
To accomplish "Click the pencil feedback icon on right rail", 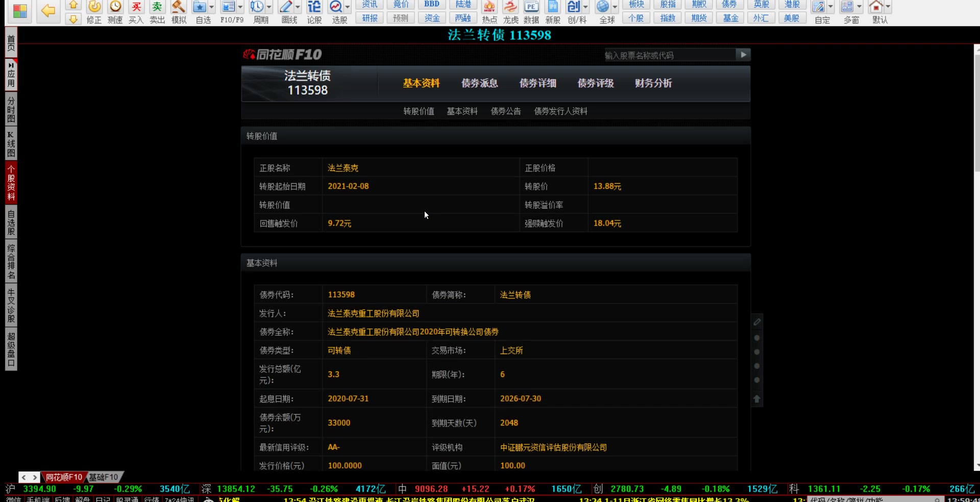I will tap(757, 322).
